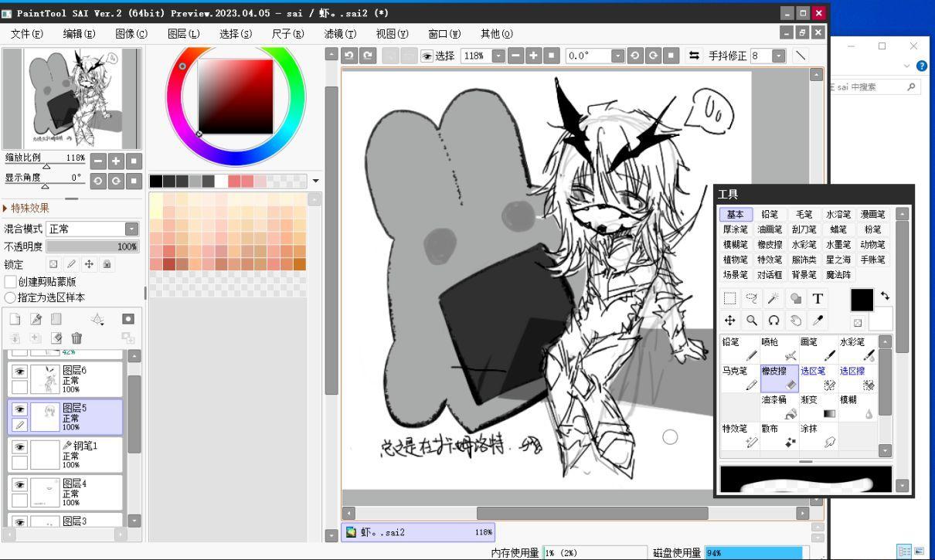Screen dimensions: 935x560
Task: Switch to the 厚涂笔 brush group tab
Action: [x=735, y=229]
